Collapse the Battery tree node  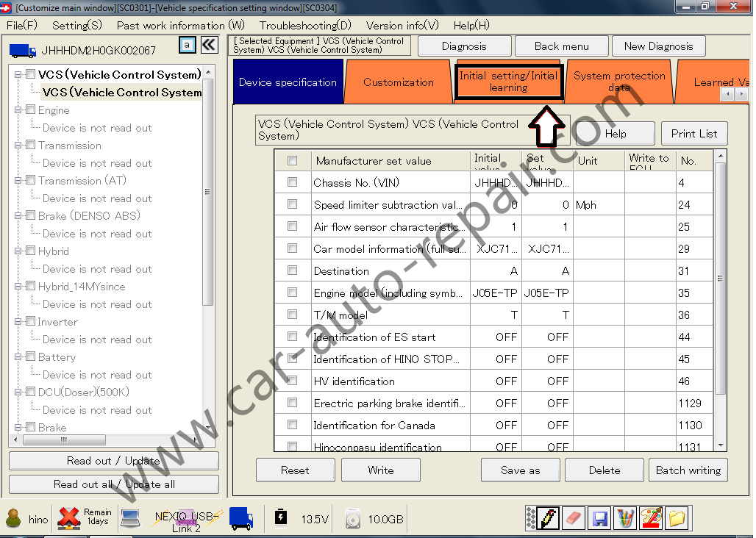coord(18,357)
